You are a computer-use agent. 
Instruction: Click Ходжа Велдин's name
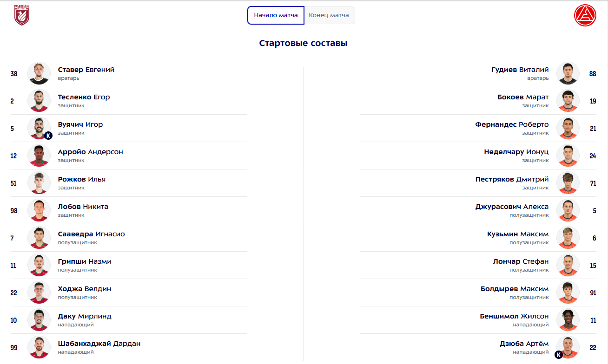coord(85,289)
